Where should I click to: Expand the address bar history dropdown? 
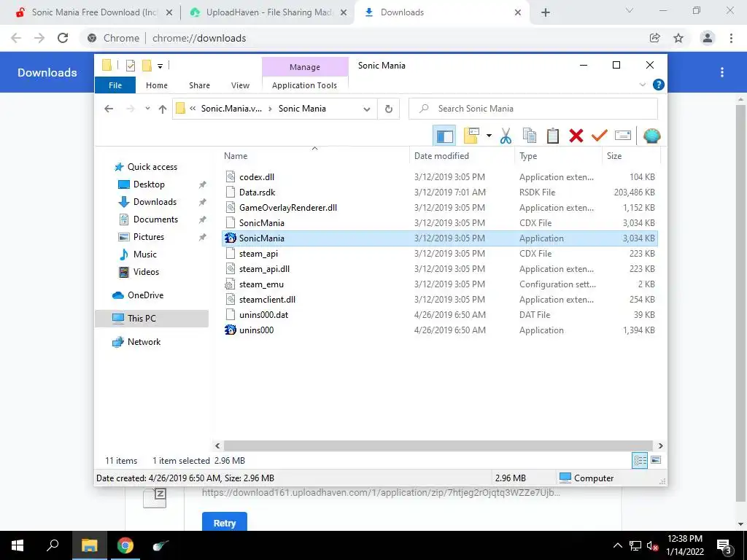[x=367, y=109]
